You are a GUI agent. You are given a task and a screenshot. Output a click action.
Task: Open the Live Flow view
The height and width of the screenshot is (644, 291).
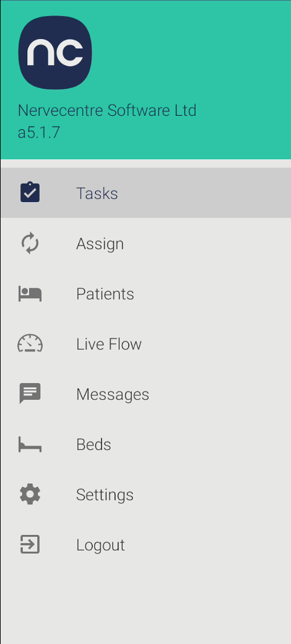[x=145, y=344]
